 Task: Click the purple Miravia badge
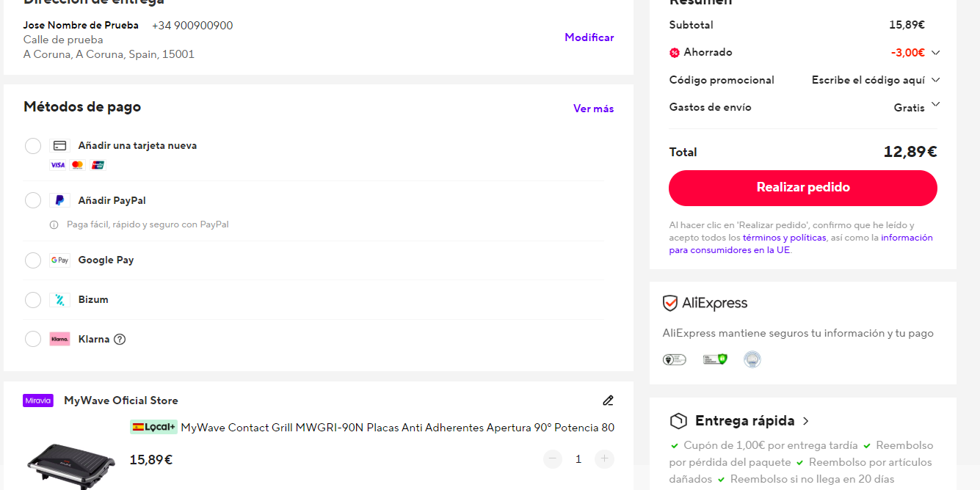(x=38, y=401)
